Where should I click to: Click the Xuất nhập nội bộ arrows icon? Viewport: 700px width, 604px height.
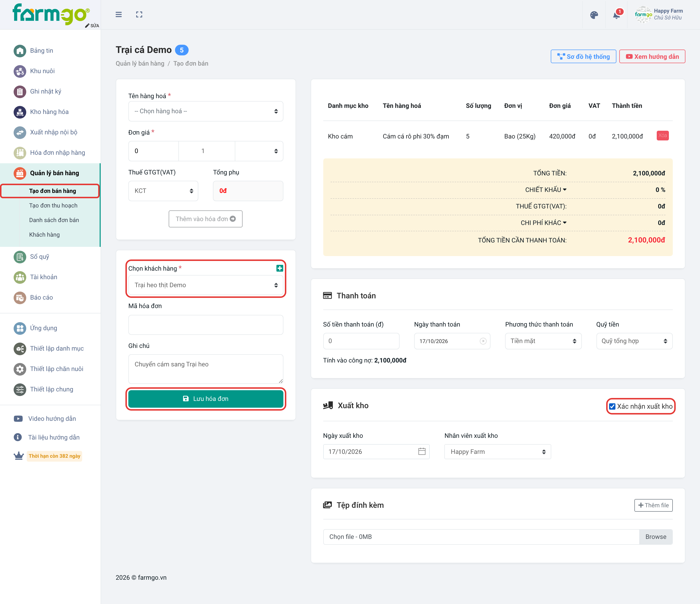(20, 132)
